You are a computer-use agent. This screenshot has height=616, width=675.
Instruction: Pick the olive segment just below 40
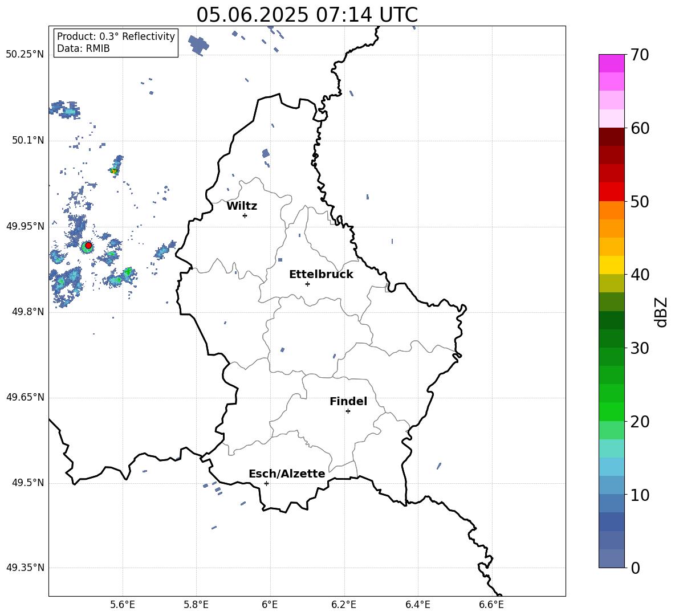click(x=612, y=283)
